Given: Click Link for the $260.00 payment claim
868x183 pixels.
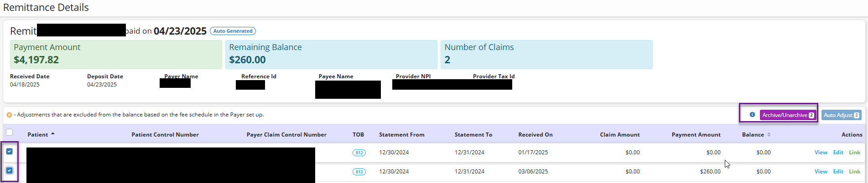Looking at the screenshot, I should click(854, 172).
